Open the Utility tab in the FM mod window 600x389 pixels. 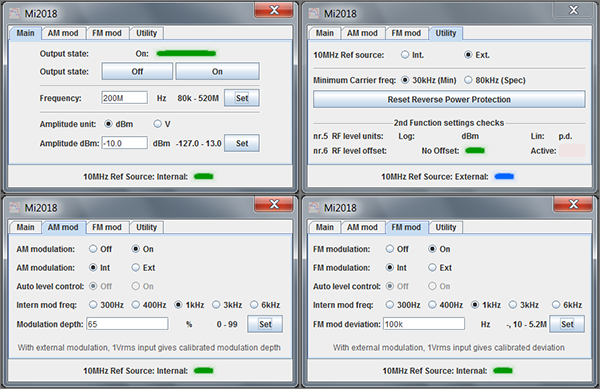[446, 227]
